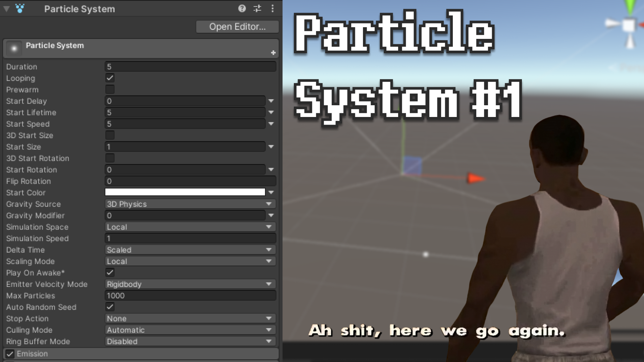Viewport: 644px width, 362px height.
Task: Enable the Prewarm checkbox
Action: pos(110,89)
